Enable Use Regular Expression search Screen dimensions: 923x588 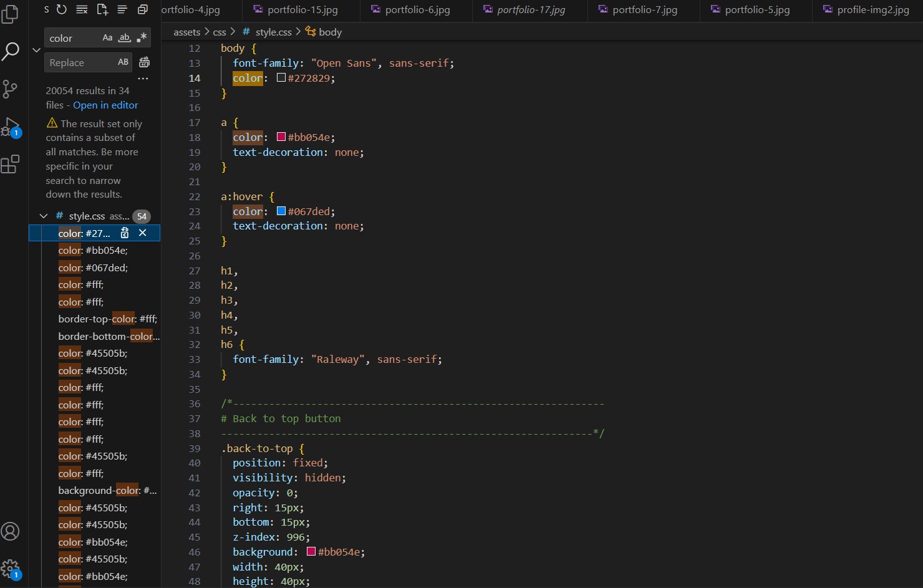click(x=142, y=38)
